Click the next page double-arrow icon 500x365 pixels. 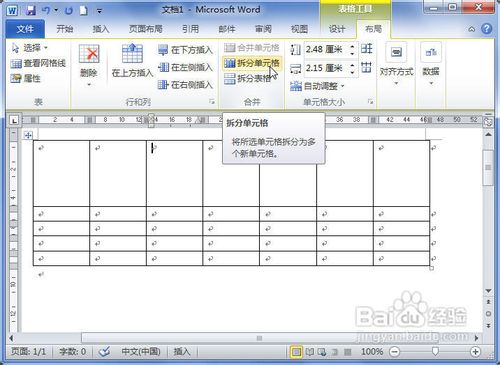click(x=488, y=325)
